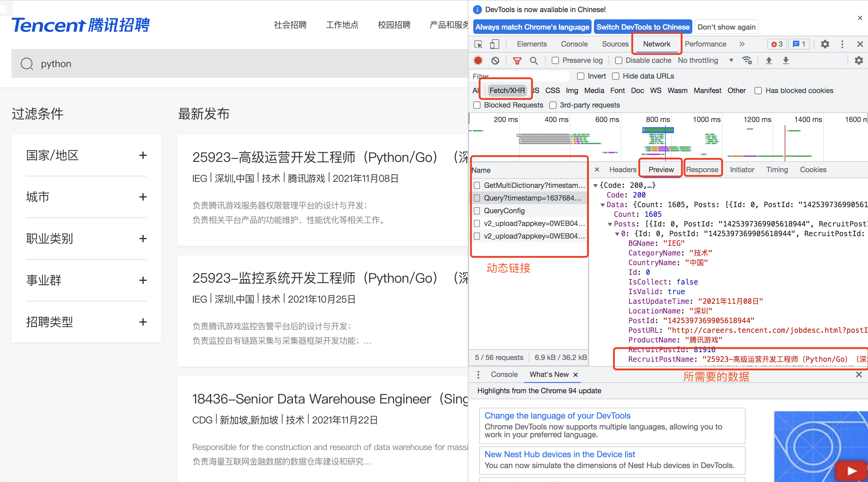Open 校园招聘 navigation link
This screenshot has height=482, width=868.
(394, 25)
